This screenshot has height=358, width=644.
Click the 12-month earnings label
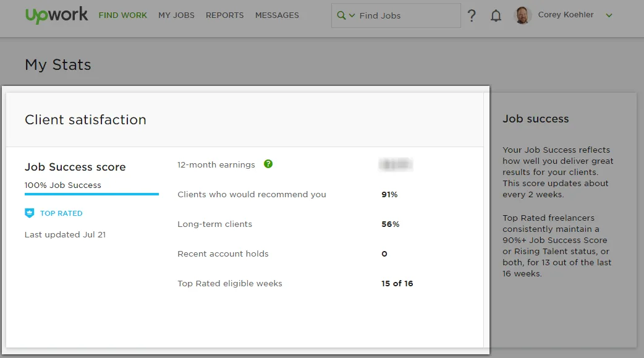[216, 165]
